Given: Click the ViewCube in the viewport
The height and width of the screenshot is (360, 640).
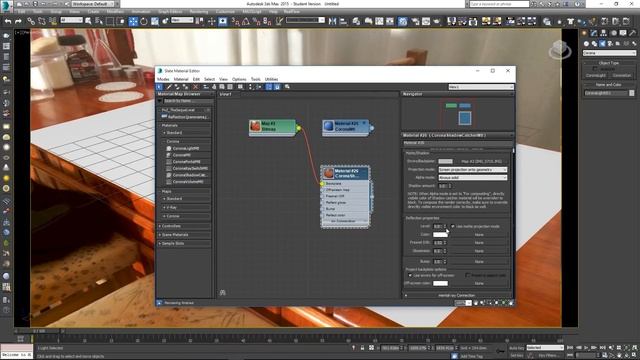Looking at the screenshot, I should [560, 50].
